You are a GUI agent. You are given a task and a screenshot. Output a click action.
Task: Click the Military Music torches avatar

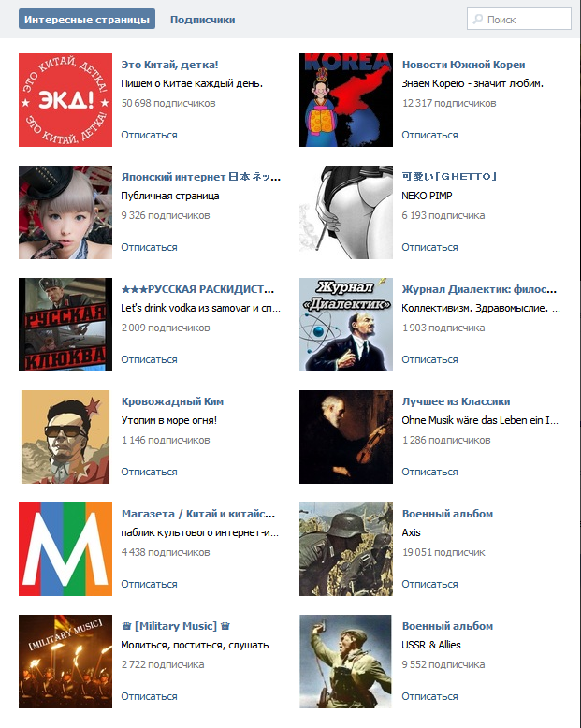pos(65,662)
